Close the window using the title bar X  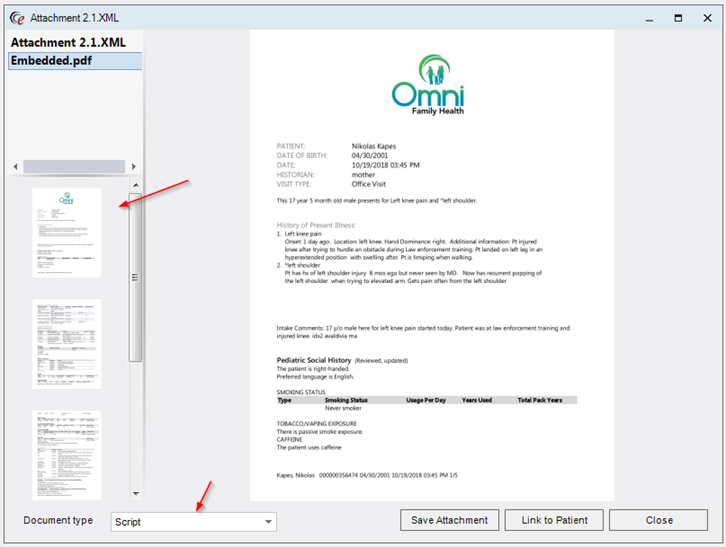coord(709,17)
